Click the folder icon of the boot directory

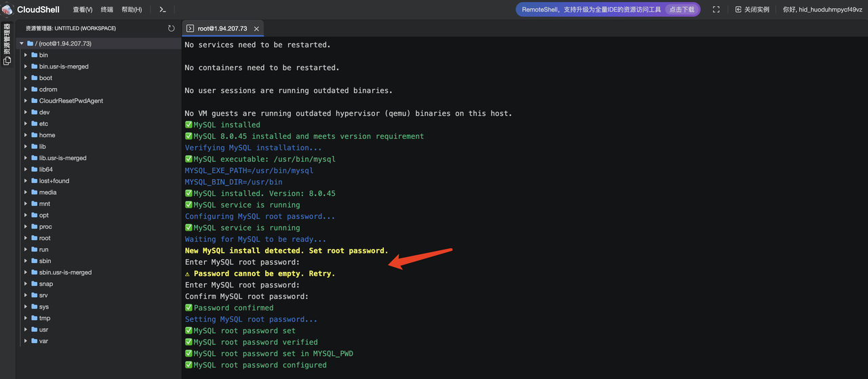tap(34, 78)
